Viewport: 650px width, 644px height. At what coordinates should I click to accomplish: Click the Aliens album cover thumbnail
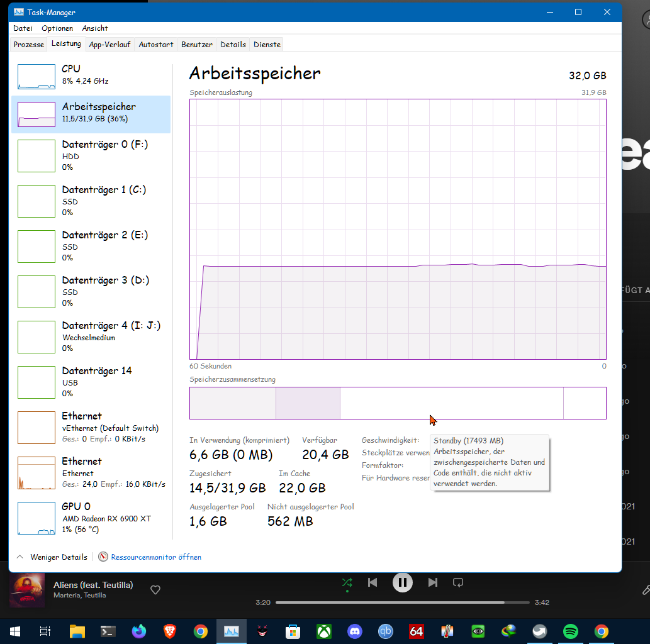27,590
